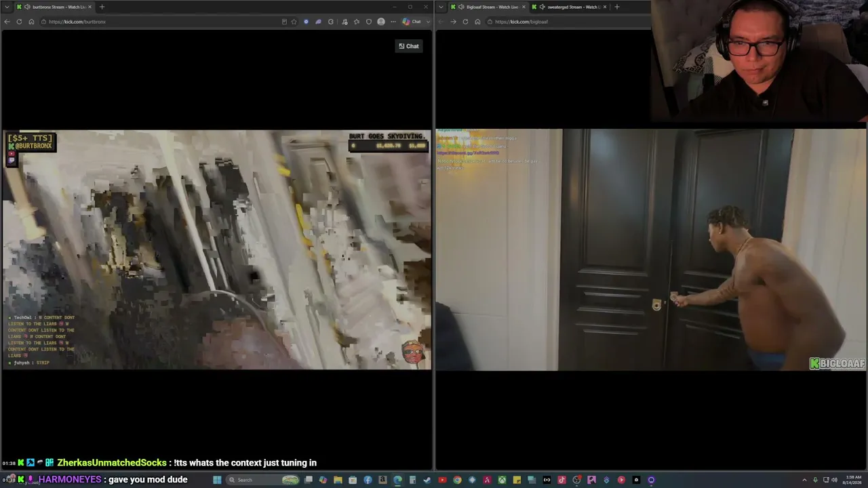The image size is (868, 488).
Task: Click the taskbar Search box
Action: 263,480
